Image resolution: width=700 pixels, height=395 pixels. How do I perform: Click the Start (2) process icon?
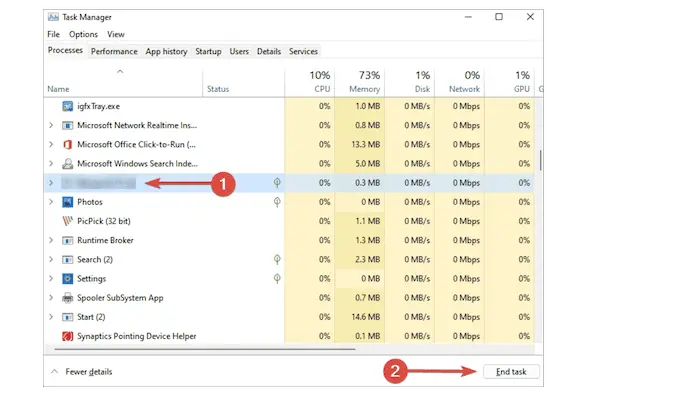pyautogui.click(x=67, y=317)
